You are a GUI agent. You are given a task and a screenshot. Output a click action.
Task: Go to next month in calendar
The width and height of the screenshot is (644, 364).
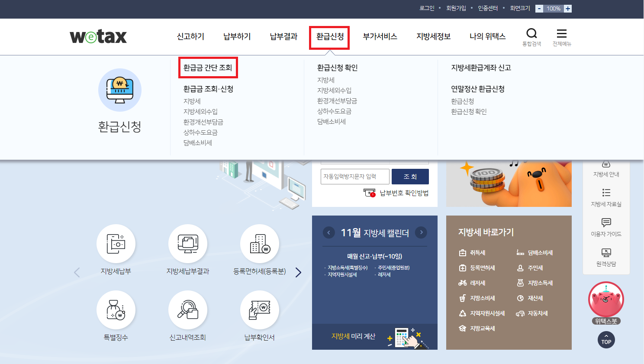pyautogui.click(x=421, y=232)
